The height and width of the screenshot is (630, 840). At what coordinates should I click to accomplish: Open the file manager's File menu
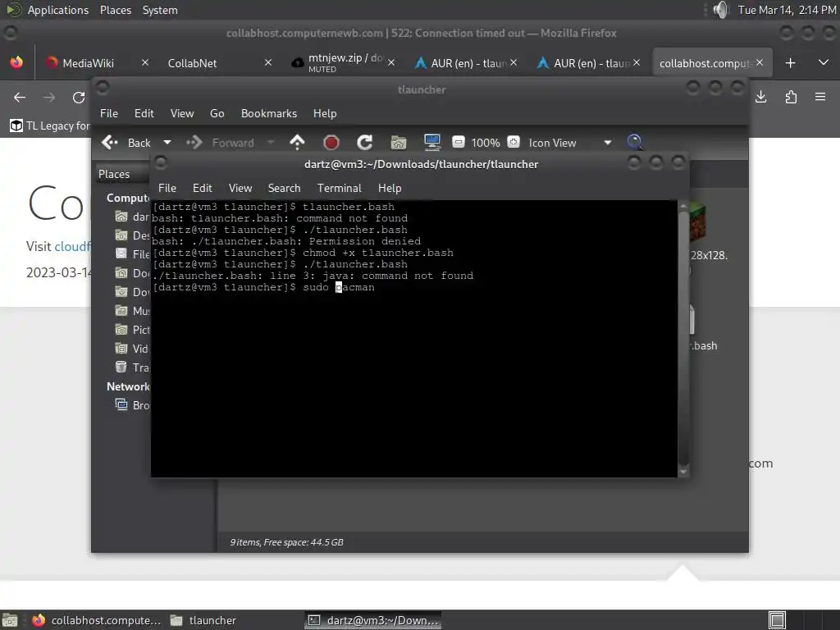(109, 113)
